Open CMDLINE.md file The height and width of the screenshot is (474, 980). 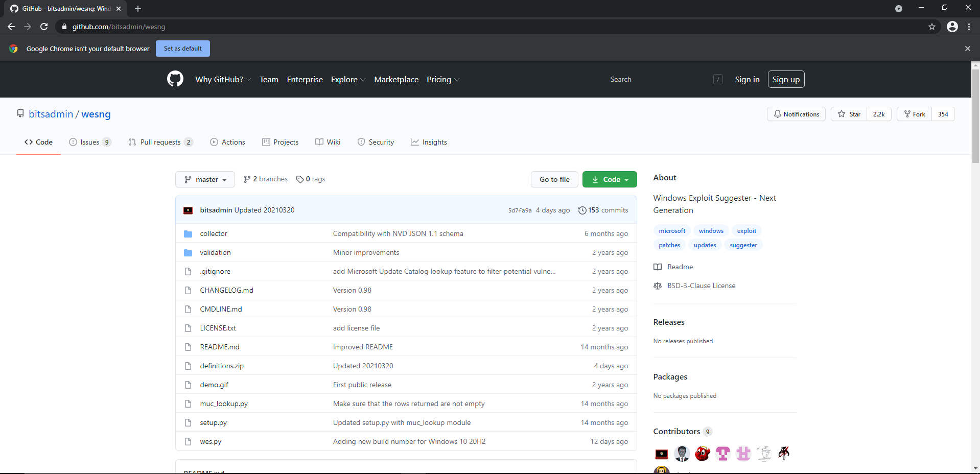[221, 309]
